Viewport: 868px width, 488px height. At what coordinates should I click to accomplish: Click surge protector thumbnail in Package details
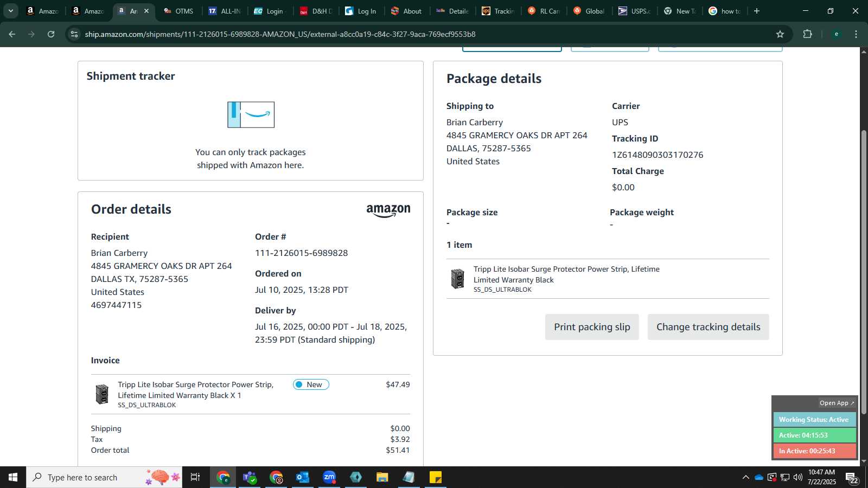[x=457, y=279]
